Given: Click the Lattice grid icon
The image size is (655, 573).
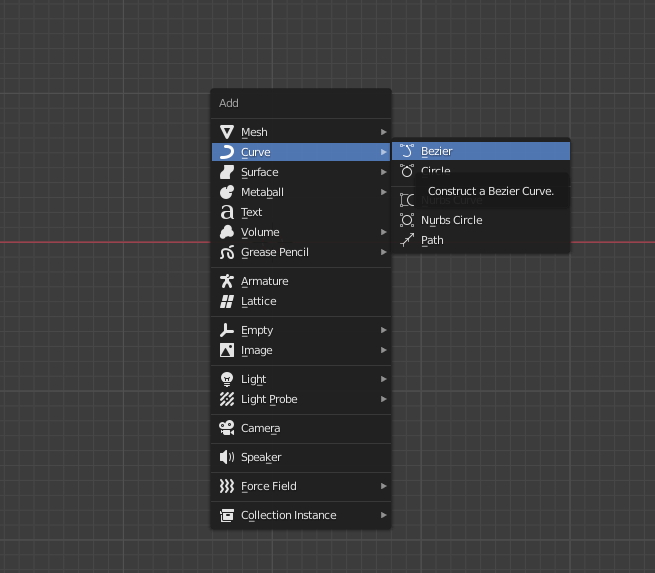Looking at the screenshot, I should tap(227, 301).
